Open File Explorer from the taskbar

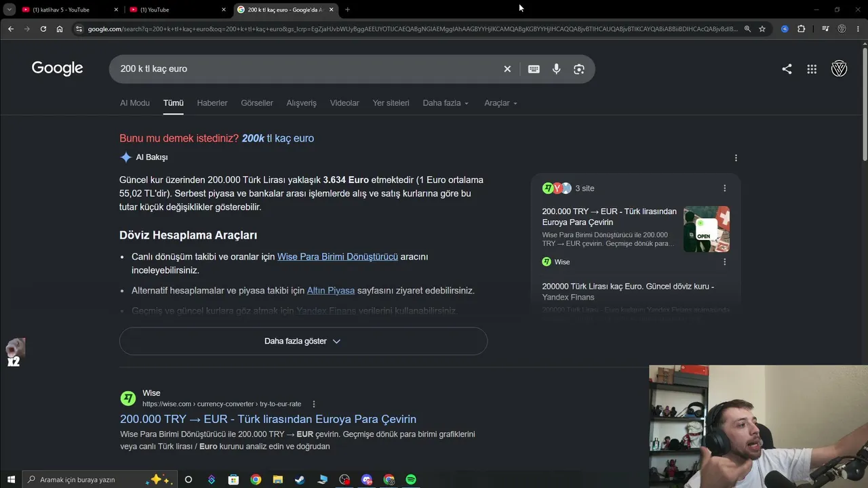click(x=278, y=480)
